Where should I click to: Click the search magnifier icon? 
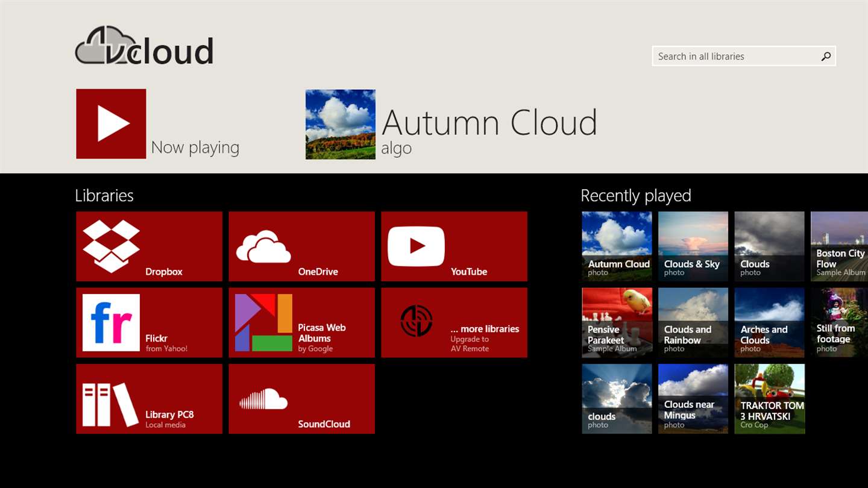click(826, 56)
